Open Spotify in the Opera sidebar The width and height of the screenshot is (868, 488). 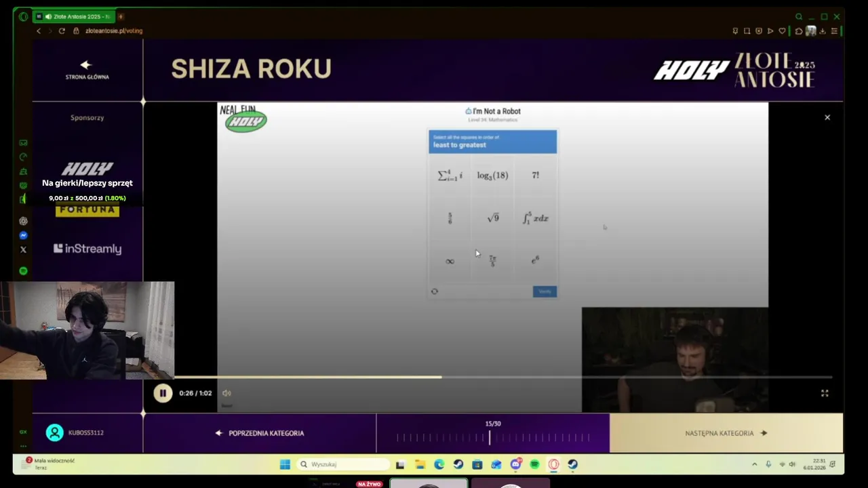(23, 270)
